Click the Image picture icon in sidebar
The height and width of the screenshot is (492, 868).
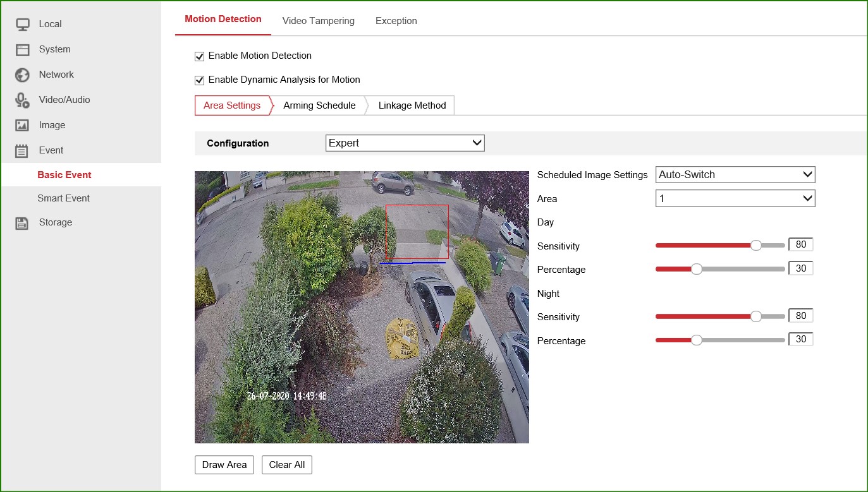pyautogui.click(x=22, y=125)
